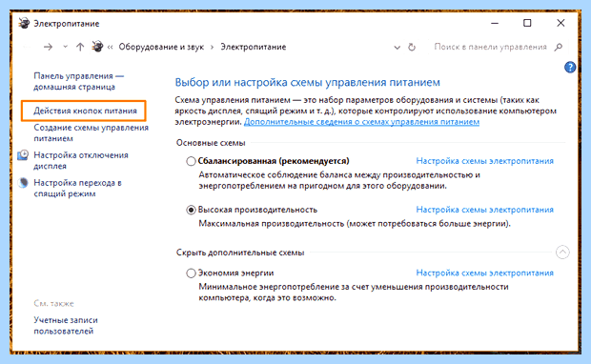Expand address bar history dropdown

[397, 48]
